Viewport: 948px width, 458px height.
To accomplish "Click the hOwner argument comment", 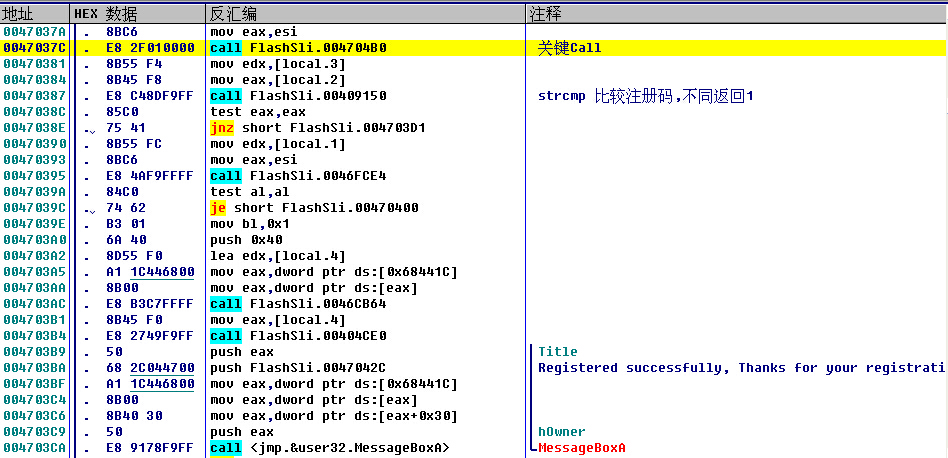I will (x=561, y=432).
